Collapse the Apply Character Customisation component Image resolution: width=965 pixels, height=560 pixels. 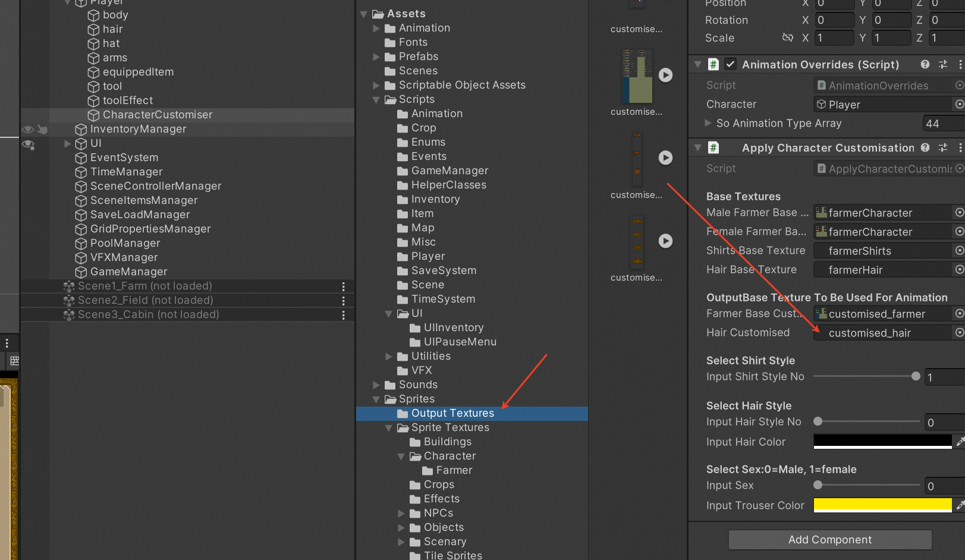[698, 147]
